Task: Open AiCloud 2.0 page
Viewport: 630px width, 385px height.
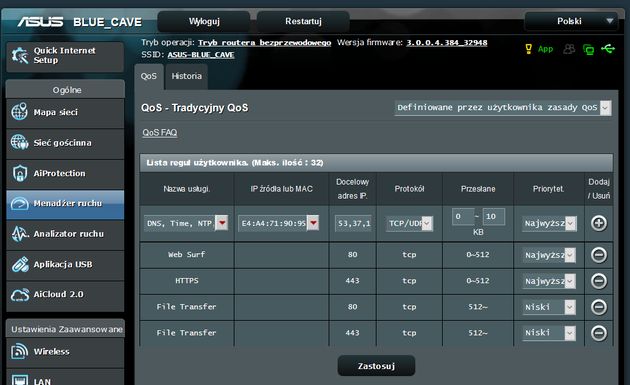Action: click(x=65, y=295)
